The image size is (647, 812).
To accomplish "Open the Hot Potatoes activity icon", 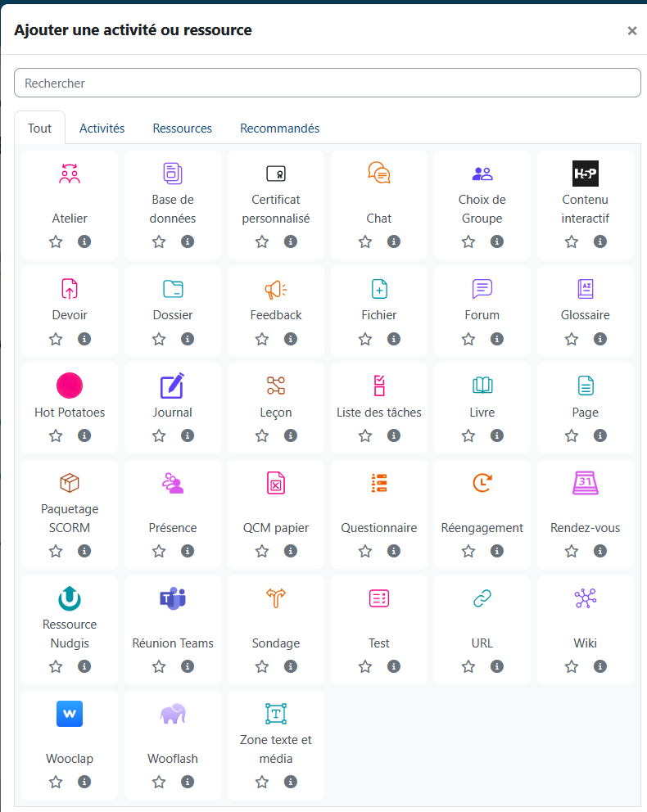I will coord(70,386).
